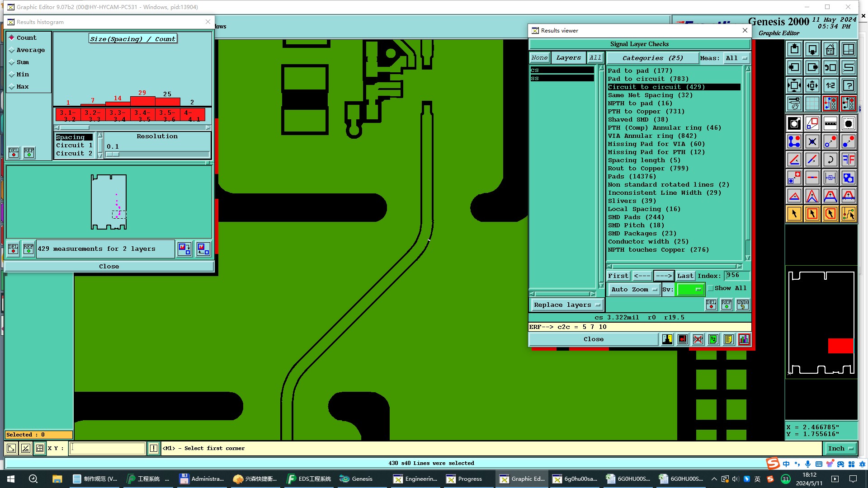The image size is (868, 488).
Task: Open the Meas: All dropdown
Action: click(736, 58)
